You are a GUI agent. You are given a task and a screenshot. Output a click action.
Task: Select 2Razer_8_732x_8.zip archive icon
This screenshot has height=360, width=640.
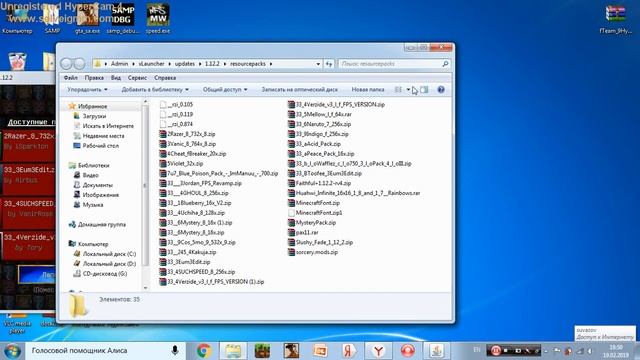point(163,134)
